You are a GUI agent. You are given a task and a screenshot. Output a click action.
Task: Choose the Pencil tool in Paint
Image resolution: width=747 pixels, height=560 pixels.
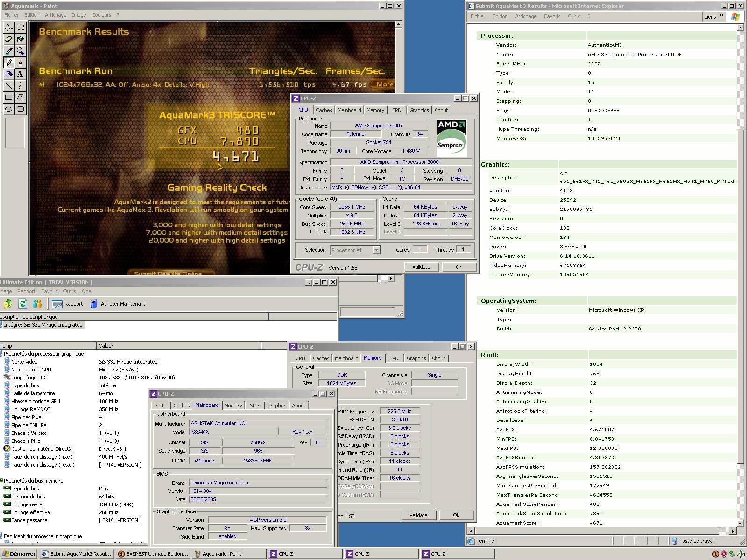click(x=9, y=63)
